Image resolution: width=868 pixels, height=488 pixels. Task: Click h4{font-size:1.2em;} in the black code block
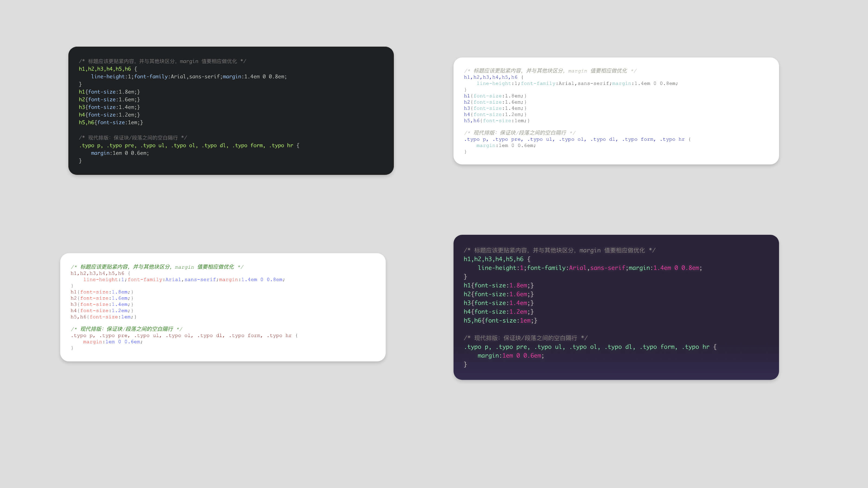pyautogui.click(x=109, y=115)
